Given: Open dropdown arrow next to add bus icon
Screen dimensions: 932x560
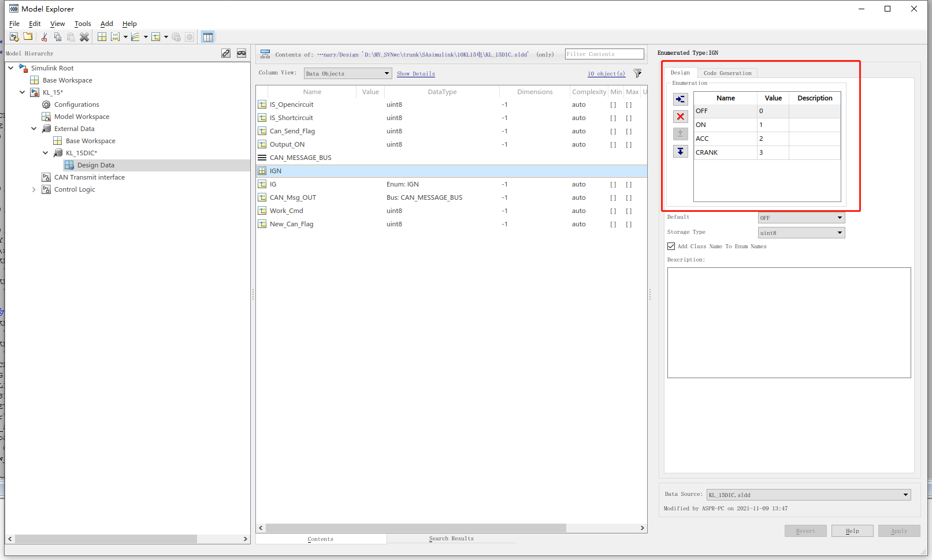Looking at the screenshot, I should (x=166, y=37).
